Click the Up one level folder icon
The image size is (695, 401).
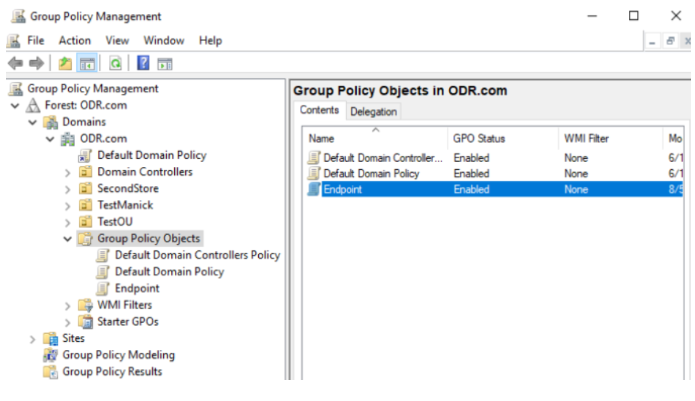click(65, 63)
